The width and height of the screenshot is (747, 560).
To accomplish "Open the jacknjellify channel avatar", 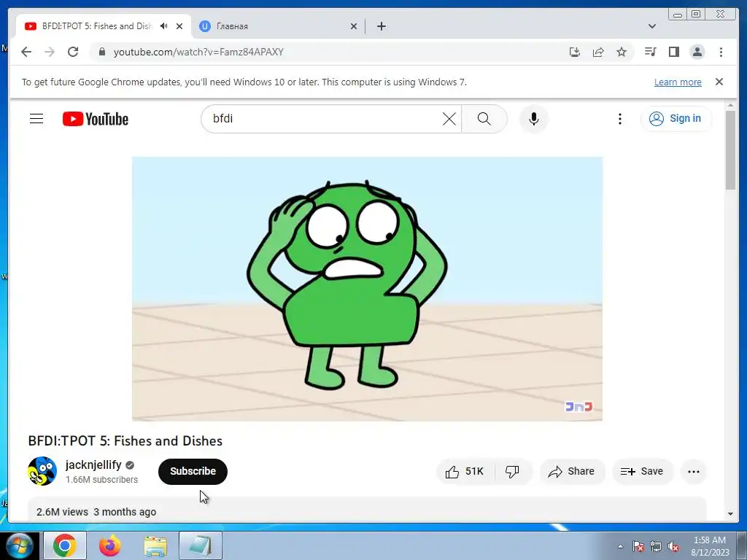I will click(42, 471).
